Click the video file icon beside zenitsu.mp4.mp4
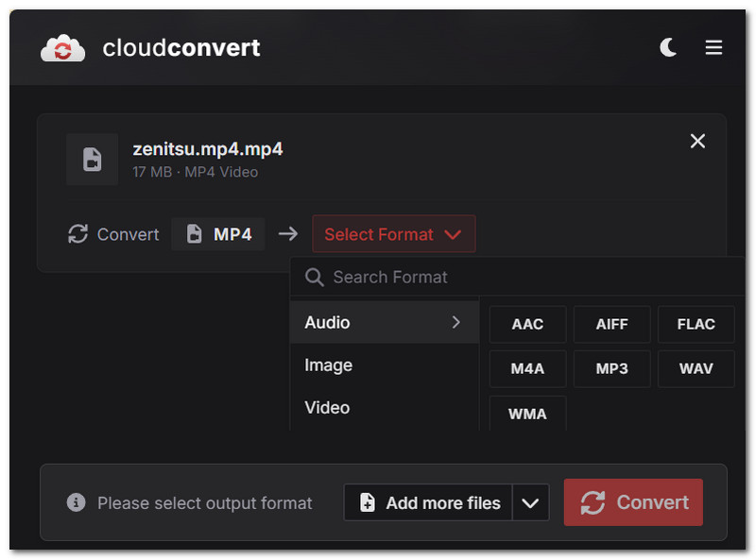Screen dimensions: 756x560 pos(92,160)
